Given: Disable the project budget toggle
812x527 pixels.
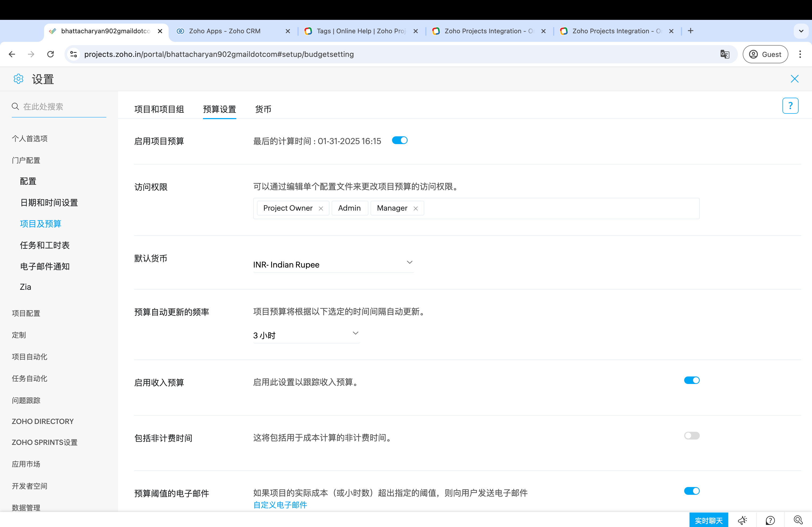Looking at the screenshot, I should click(400, 140).
